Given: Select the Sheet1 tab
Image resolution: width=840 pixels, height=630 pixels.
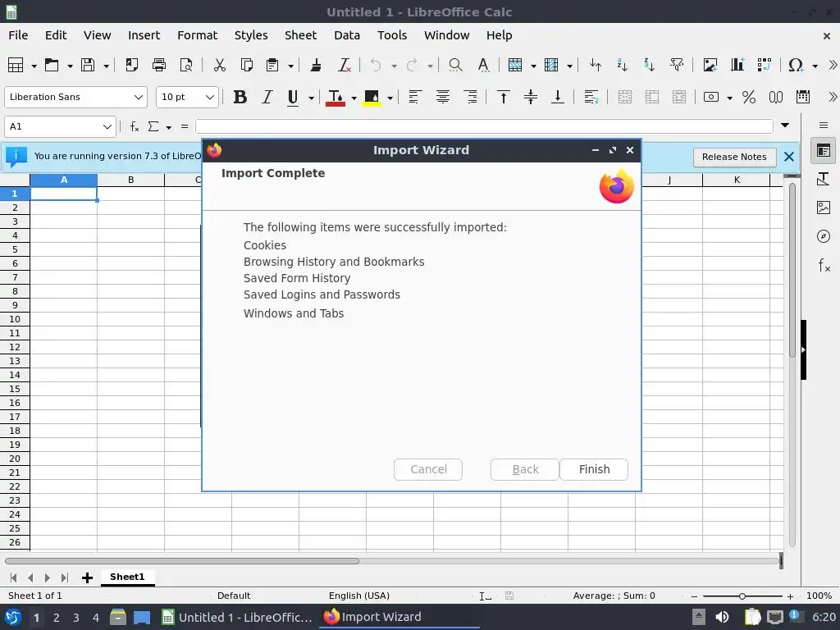Looking at the screenshot, I should [x=127, y=577].
